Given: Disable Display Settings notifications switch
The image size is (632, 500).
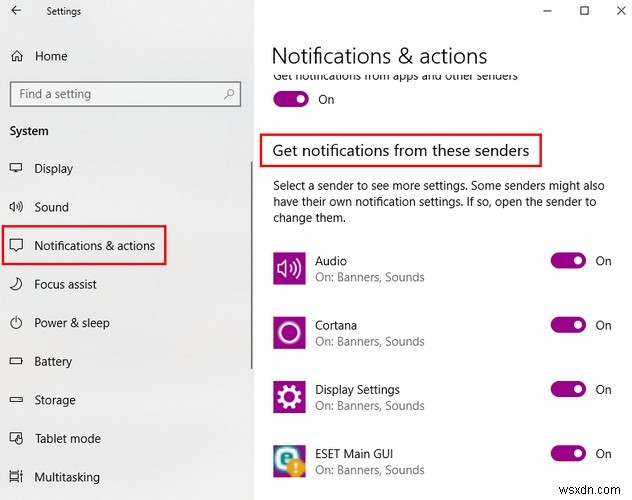Looking at the screenshot, I should tap(568, 389).
